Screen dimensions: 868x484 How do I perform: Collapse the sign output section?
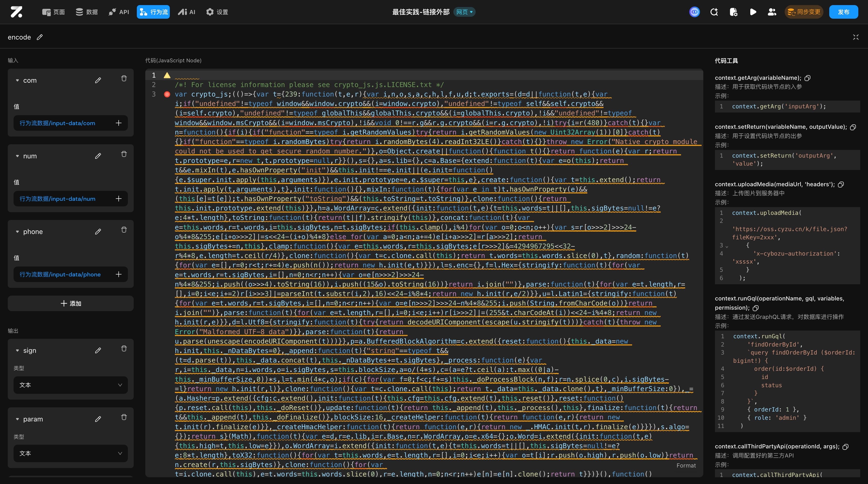click(17, 350)
